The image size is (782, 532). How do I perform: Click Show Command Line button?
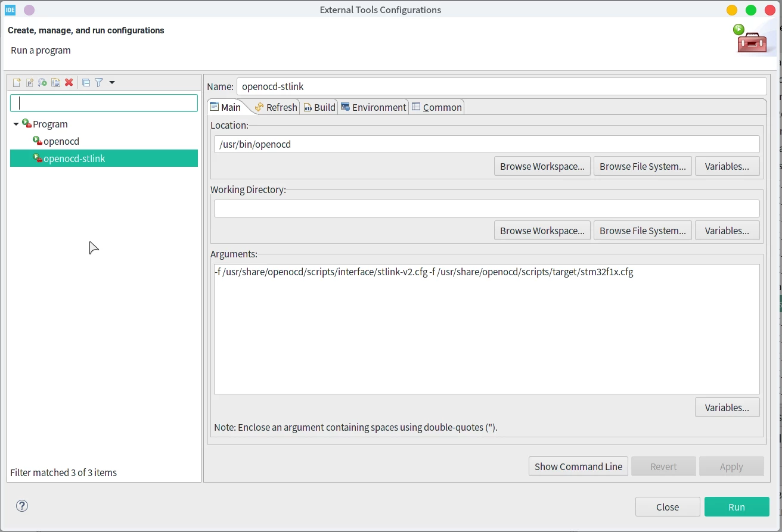[578, 466]
